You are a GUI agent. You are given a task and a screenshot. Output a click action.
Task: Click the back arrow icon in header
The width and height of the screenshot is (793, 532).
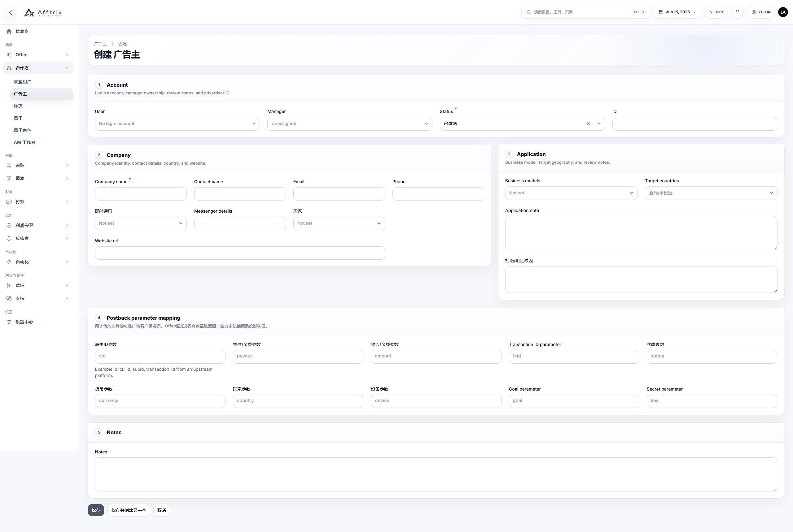tap(11, 12)
